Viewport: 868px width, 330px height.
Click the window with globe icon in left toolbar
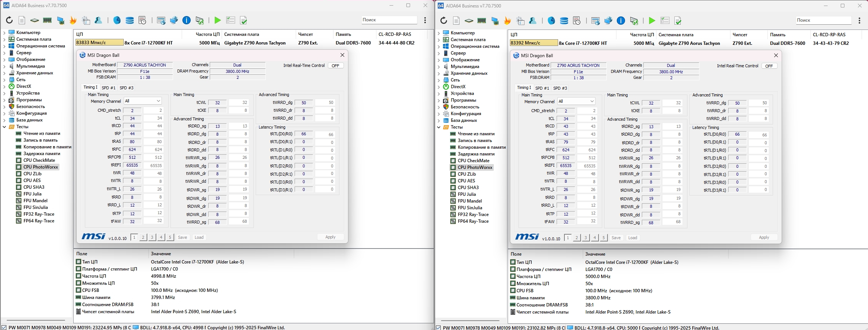pyautogui.click(x=161, y=20)
